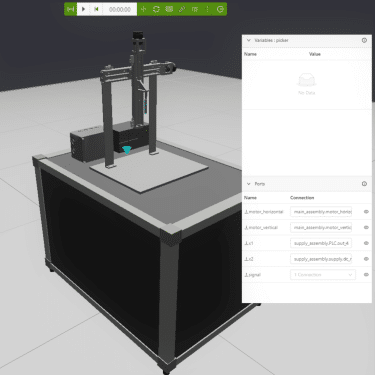Toggle eye icon for signal port
The height and width of the screenshot is (375, 375).
click(366, 275)
